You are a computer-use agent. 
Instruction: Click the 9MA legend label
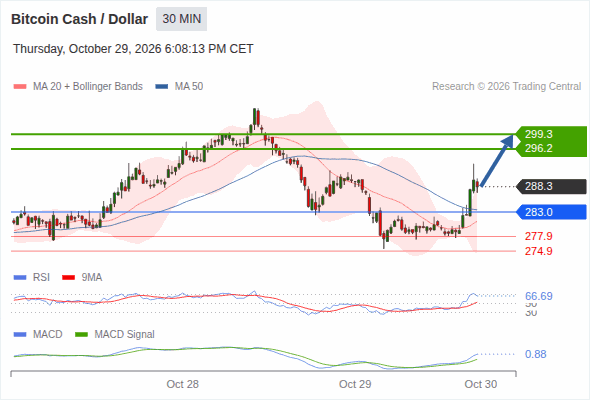(92, 278)
